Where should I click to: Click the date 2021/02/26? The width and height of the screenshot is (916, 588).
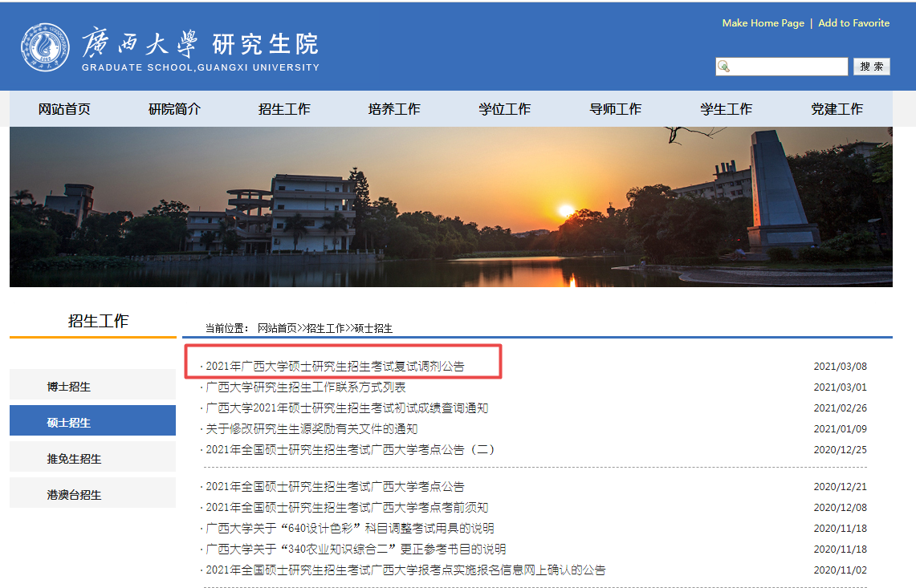pos(840,408)
